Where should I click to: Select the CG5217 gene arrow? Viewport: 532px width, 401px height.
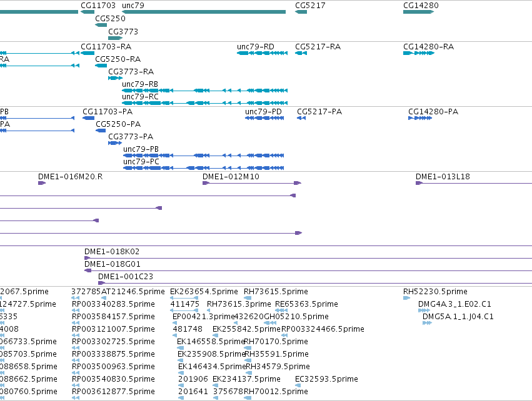click(x=301, y=12)
